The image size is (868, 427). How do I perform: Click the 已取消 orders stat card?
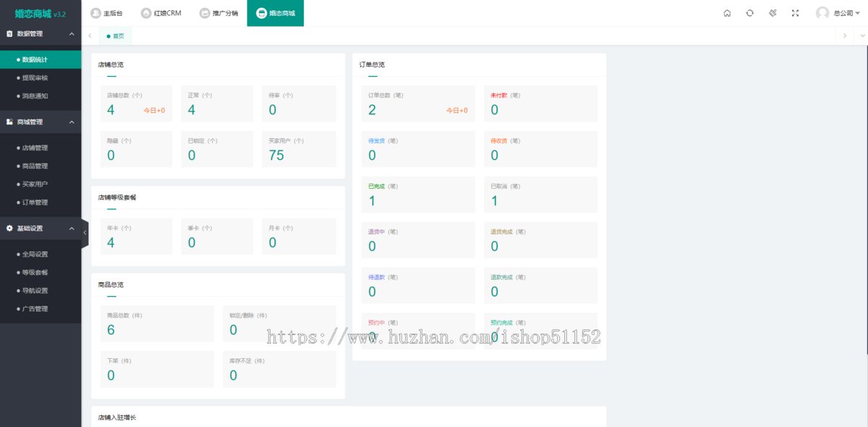pyautogui.click(x=540, y=195)
